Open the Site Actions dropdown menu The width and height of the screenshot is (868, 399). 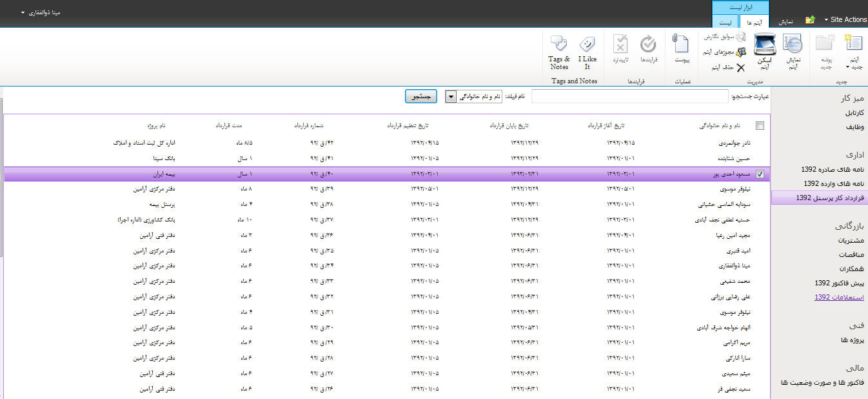coord(845,19)
